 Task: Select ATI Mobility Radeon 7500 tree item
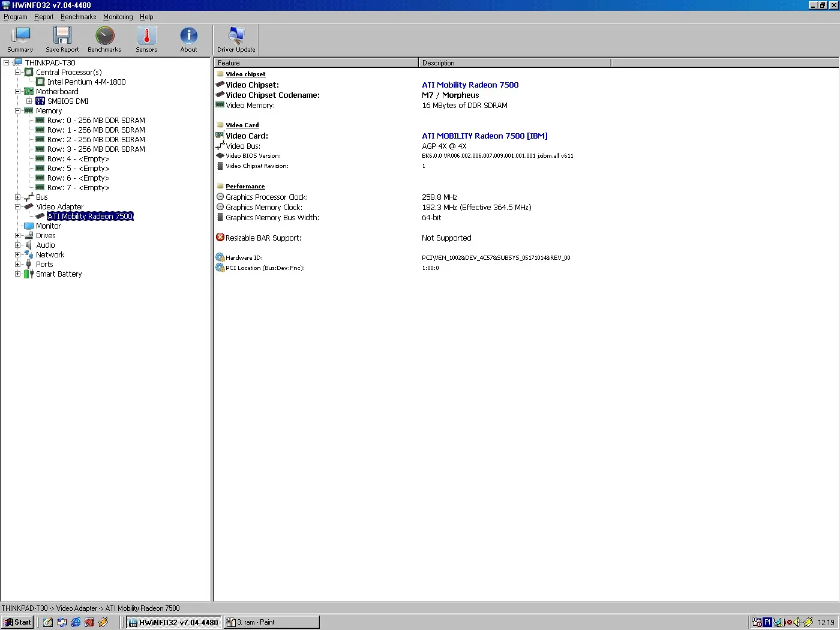(x=90, y=216)
